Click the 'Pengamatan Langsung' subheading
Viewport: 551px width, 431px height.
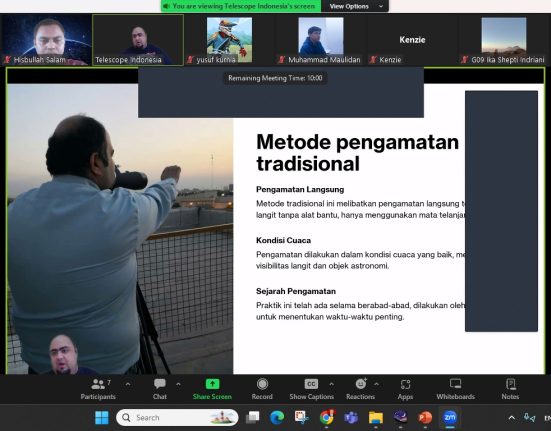click(x=300, y=190)
